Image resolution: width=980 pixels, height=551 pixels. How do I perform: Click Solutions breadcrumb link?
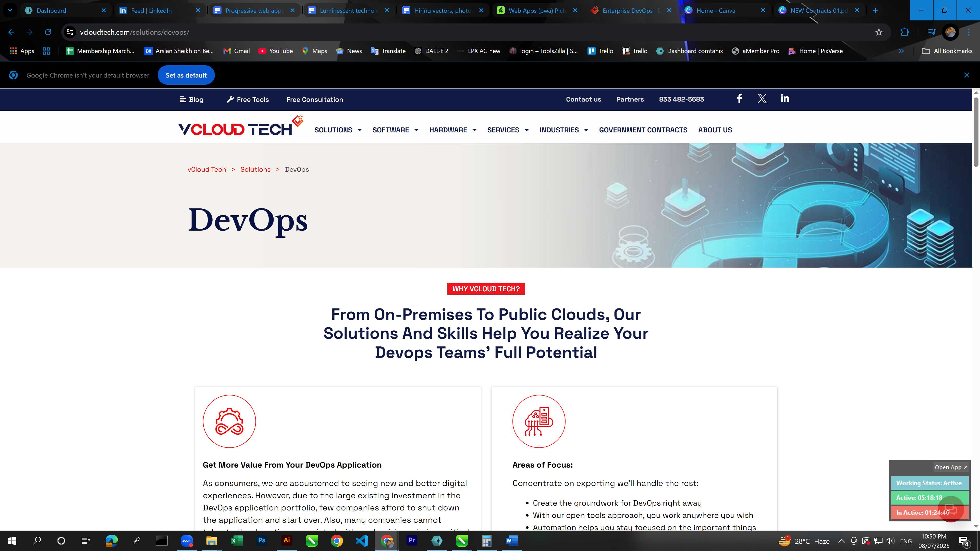pyautogui.click(x=255, y=170)
